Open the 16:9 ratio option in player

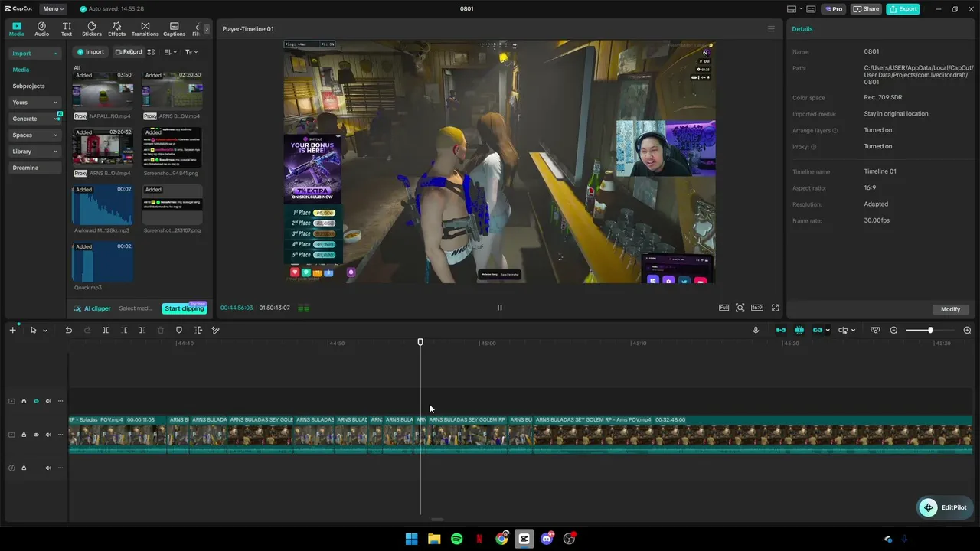pos(756,308)
